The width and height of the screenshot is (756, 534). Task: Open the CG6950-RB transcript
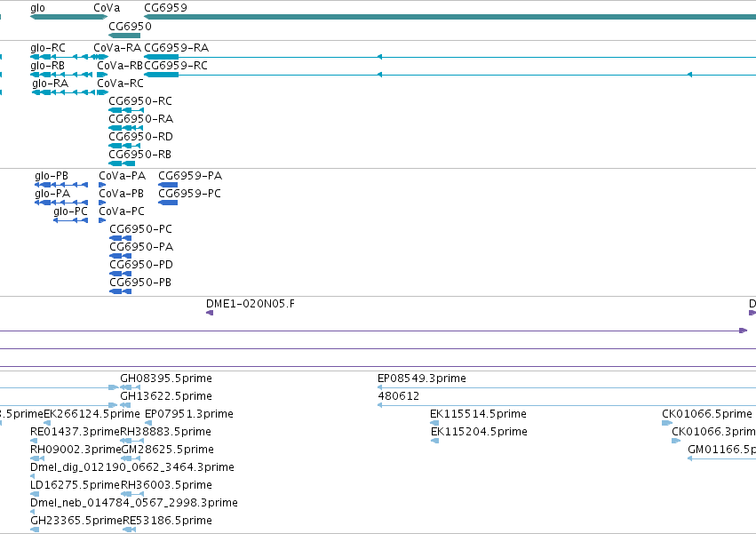click(139, 155)
